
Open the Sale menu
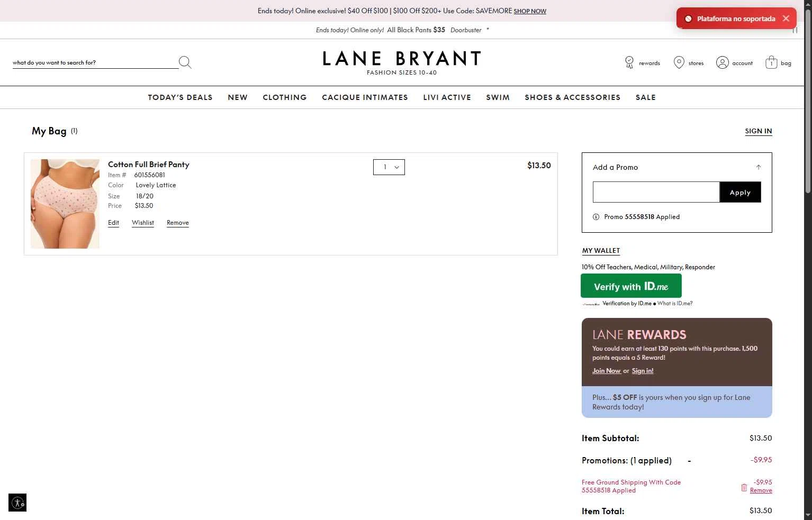coord(645,97)
